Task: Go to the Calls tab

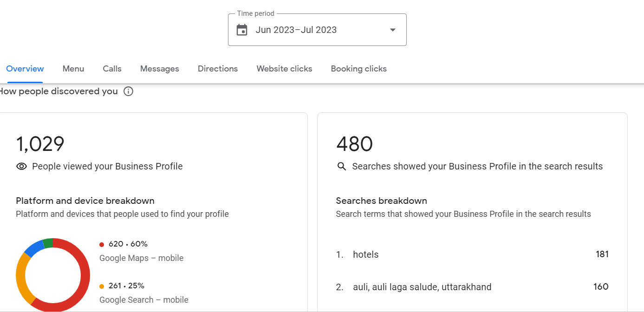Action: click(112, 69)
